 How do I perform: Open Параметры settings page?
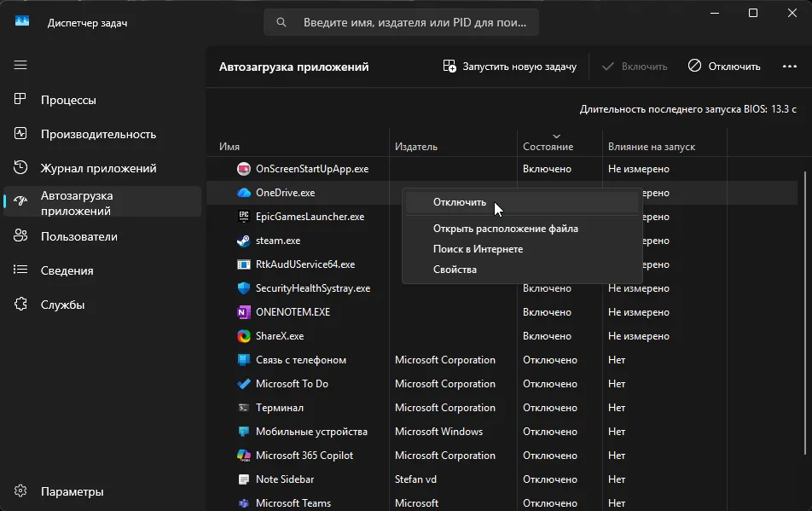[102, 491]
